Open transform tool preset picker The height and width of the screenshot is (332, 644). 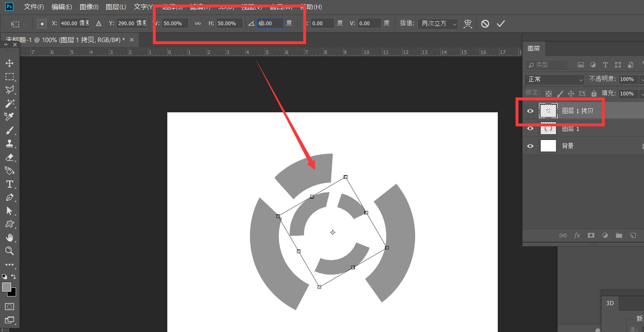[19, 24]
